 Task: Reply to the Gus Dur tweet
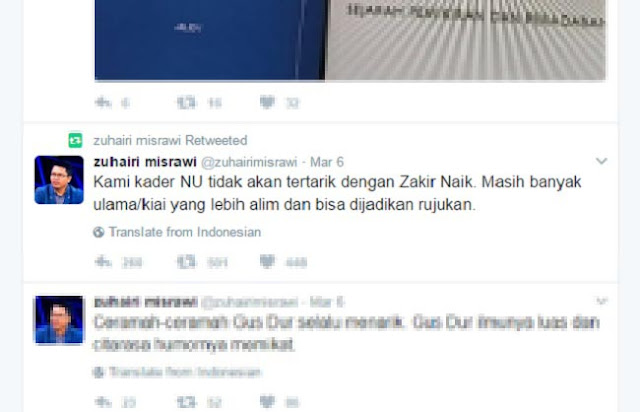point(103,402)
